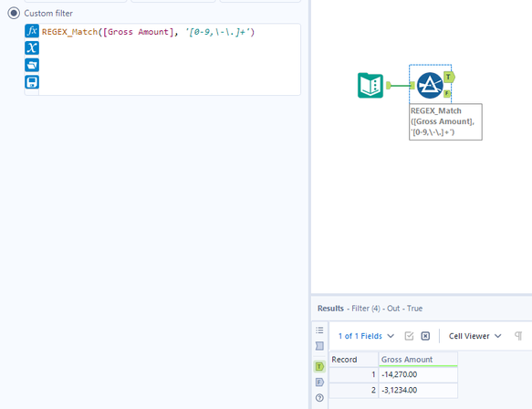This screenshot has height=409, width=532.
Task: Select the Input Data tool on canvas
Action: click(x=370, y=86)
